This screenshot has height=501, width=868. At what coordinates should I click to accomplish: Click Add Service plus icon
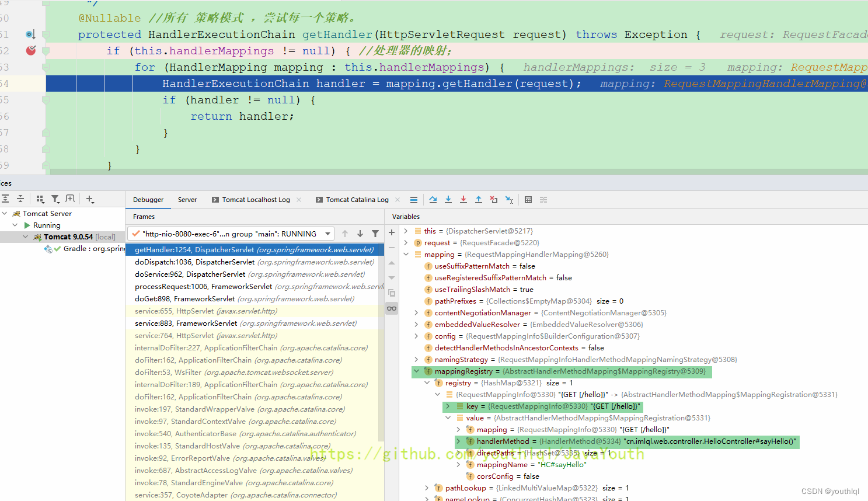coord(90,199)
